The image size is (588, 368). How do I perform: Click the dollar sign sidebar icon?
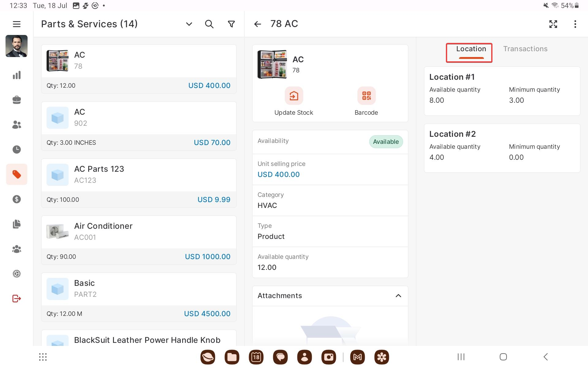pos(17,199)
